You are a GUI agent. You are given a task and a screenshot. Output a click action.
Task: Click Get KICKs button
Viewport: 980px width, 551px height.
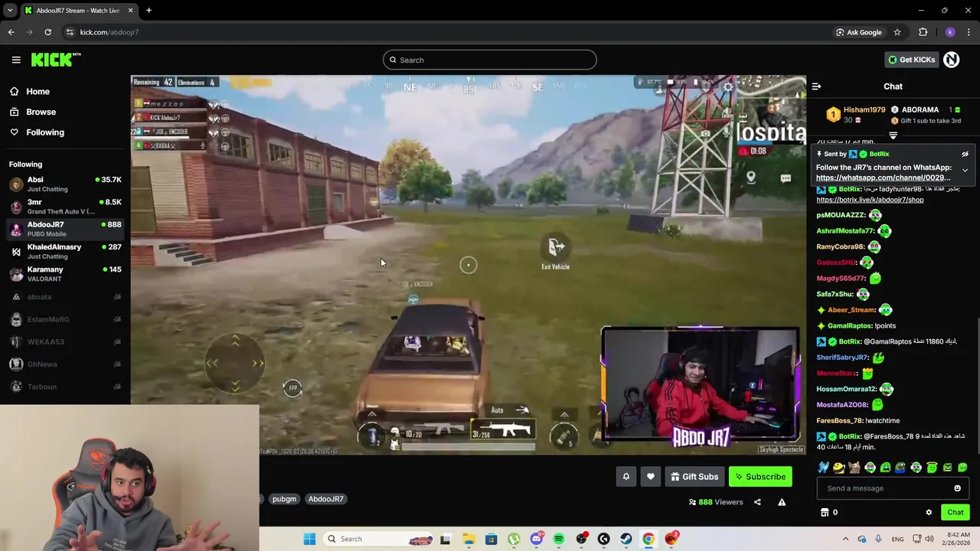(x=911, y=60)
